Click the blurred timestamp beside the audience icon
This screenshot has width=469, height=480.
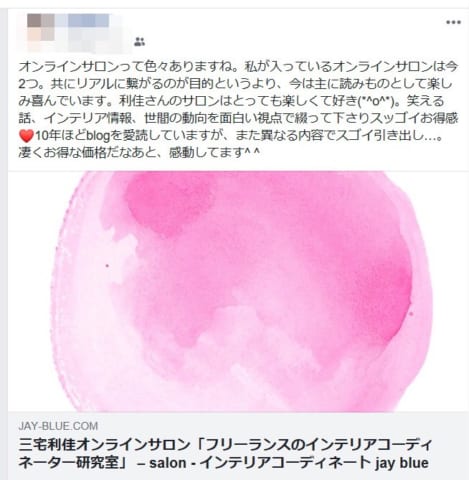(100, 42)
